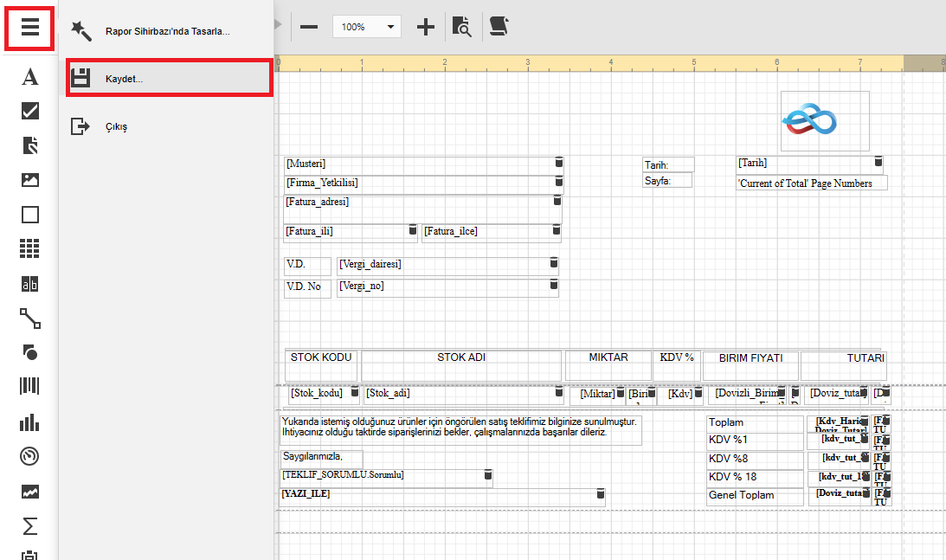Viewport: 946px width, 560px height.
Task: Select the Shape control tool
Action: tap(29, 352)
